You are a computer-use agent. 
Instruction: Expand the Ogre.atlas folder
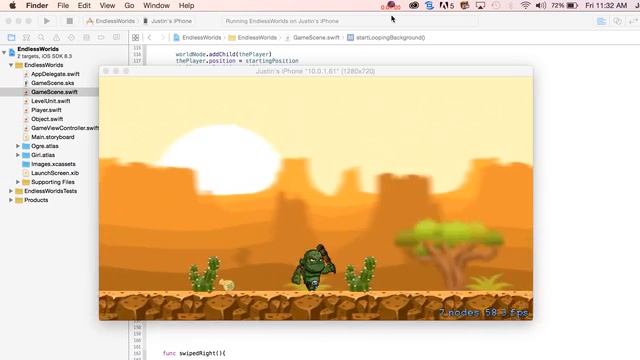point(18,146)
